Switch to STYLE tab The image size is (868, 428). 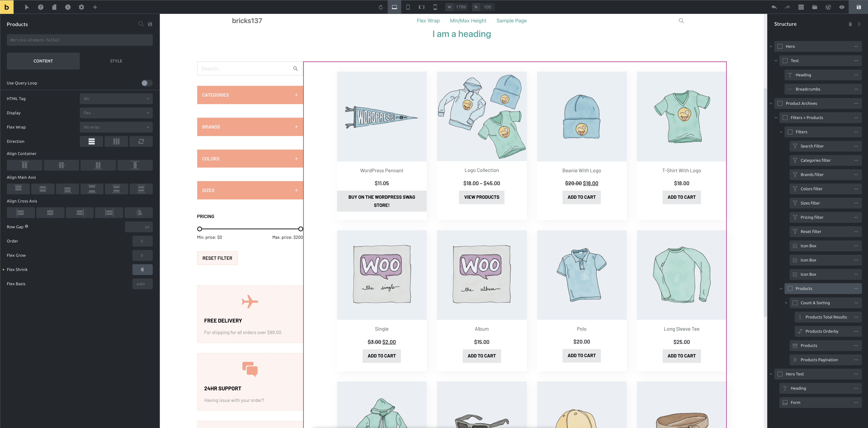coord(116,61)
